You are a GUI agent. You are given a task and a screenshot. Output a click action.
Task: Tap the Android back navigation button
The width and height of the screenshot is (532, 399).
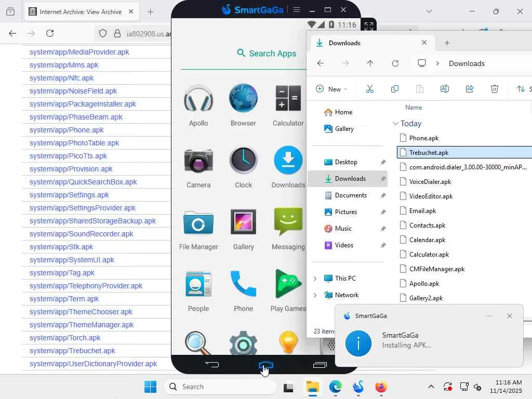pos(212,365)
